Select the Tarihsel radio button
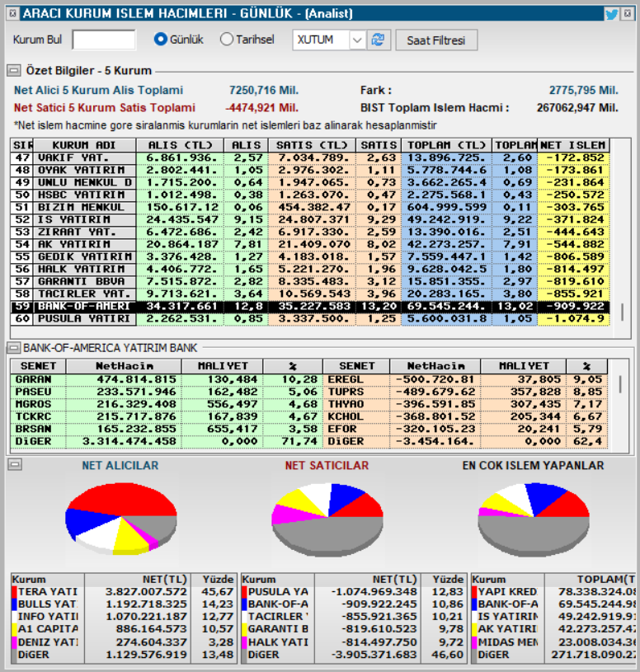The image size is (640, 672). (226, 40)
